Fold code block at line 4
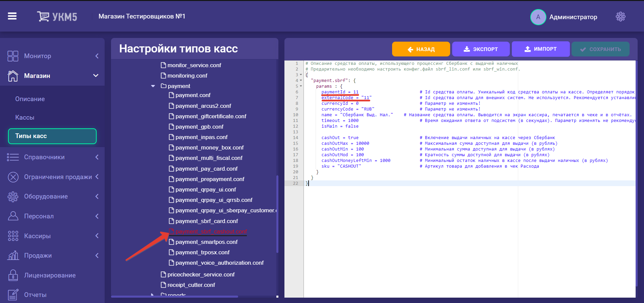This screenshot has width=644, height=303. [x=301, y=81]
